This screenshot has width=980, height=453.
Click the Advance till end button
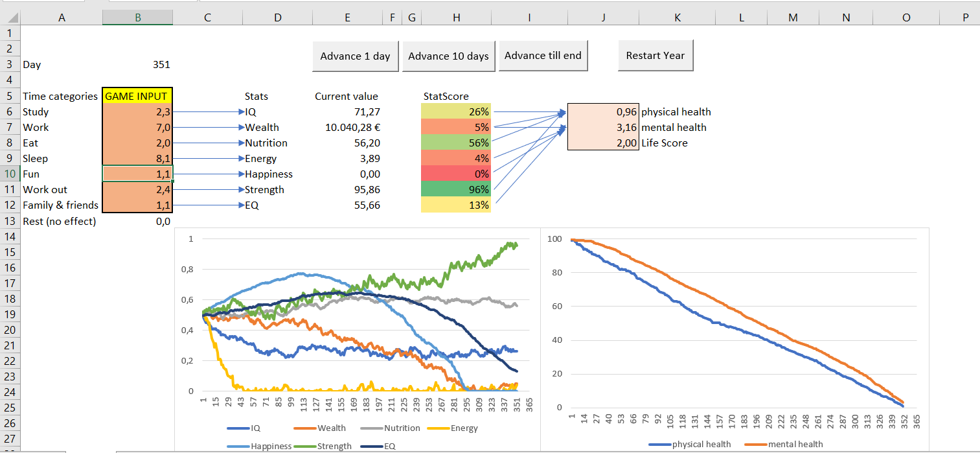[543, 55]
